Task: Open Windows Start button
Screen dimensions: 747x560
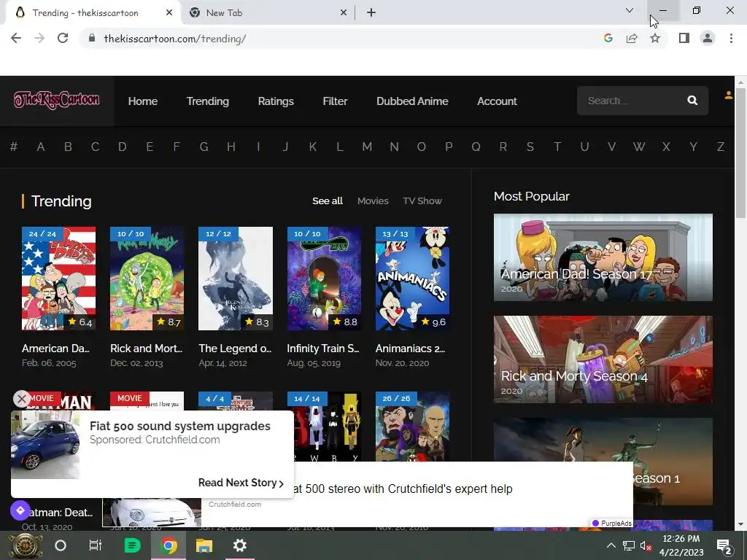Action: click(25, 545)
